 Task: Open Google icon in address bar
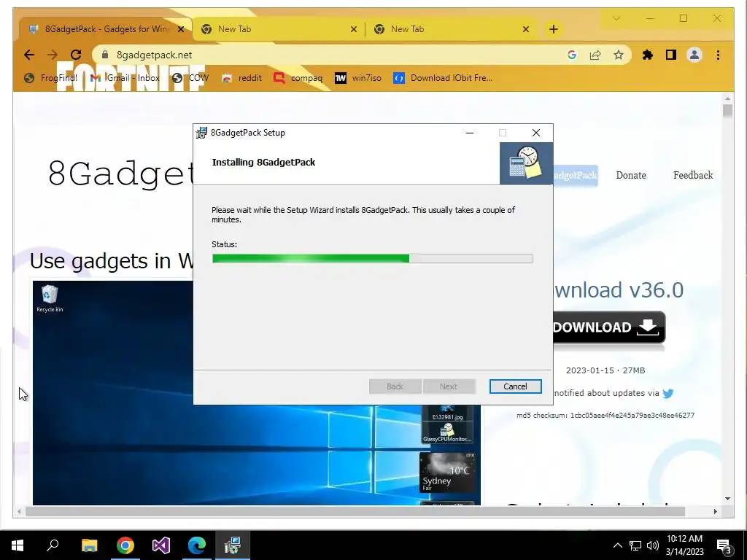pyautogui.click(x=572, y=55)
